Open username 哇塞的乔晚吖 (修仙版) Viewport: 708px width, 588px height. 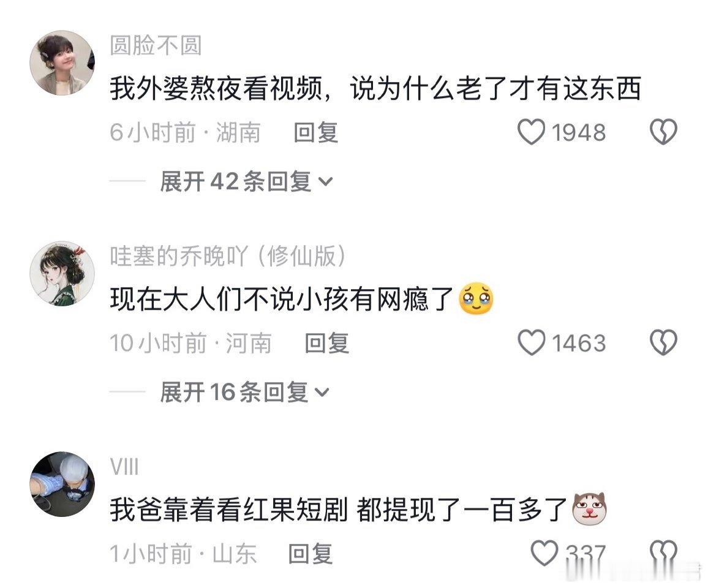pyautogui.click(x=228, y=256)
